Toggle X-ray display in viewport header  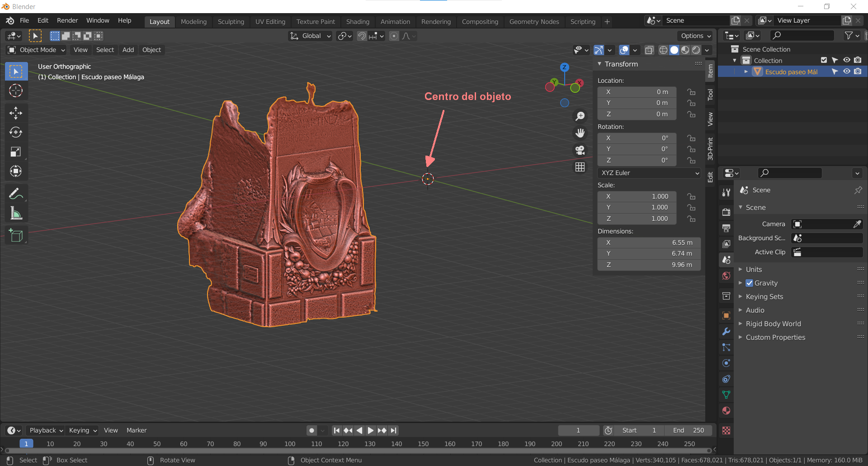(649, 50)
